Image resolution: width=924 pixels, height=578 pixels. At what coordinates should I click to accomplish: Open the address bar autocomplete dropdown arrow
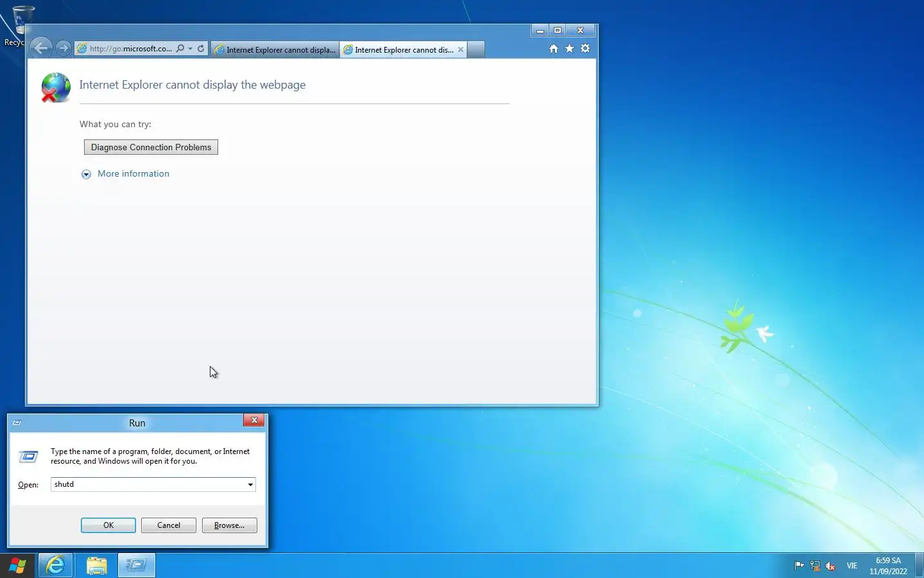(x=191, y=49)
